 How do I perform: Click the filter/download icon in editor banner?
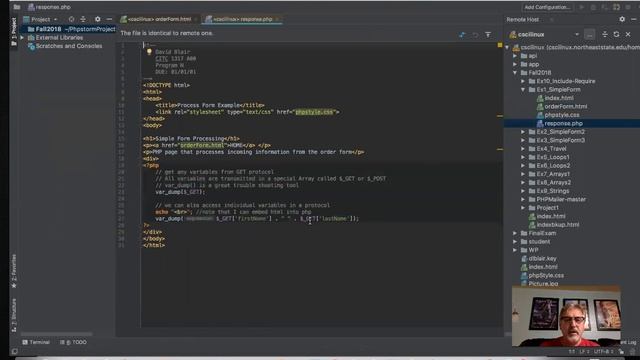tap(488, 35)
